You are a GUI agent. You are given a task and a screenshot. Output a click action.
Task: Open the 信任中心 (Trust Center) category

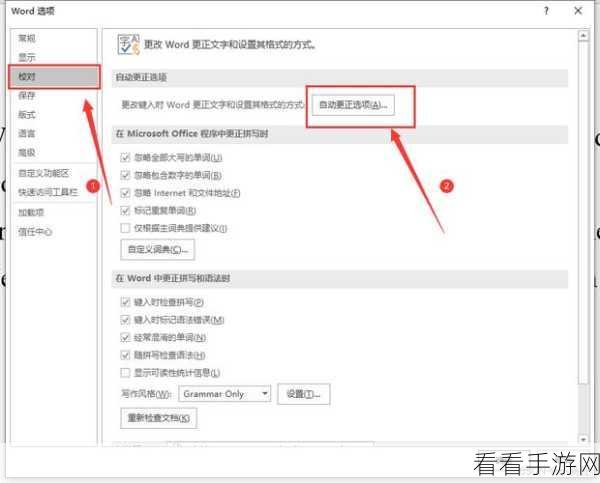pyautogui.click(x=35, y=232)
